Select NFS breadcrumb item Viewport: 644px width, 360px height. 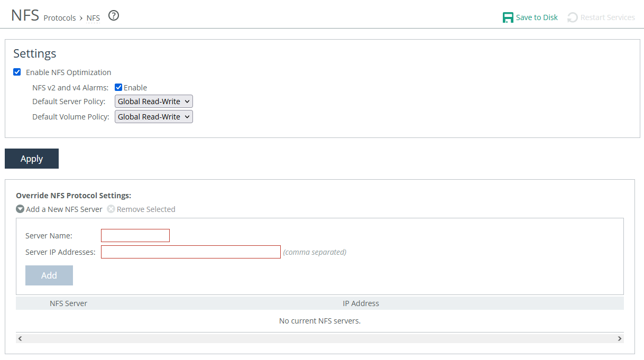click(93, 18)
